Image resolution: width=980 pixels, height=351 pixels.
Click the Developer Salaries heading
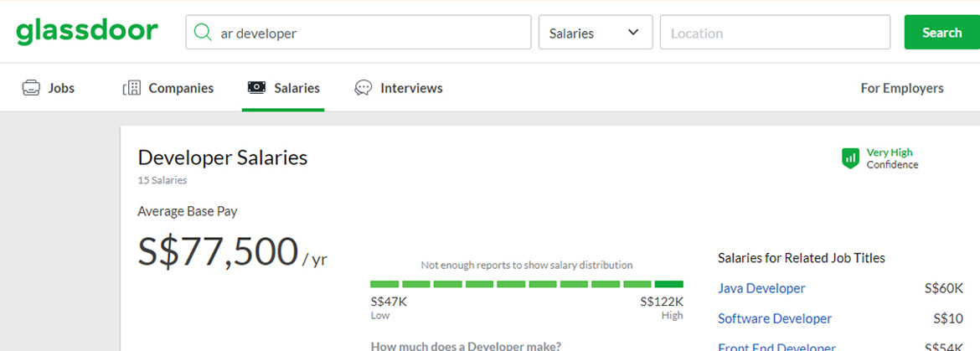(x=222, y=157)
